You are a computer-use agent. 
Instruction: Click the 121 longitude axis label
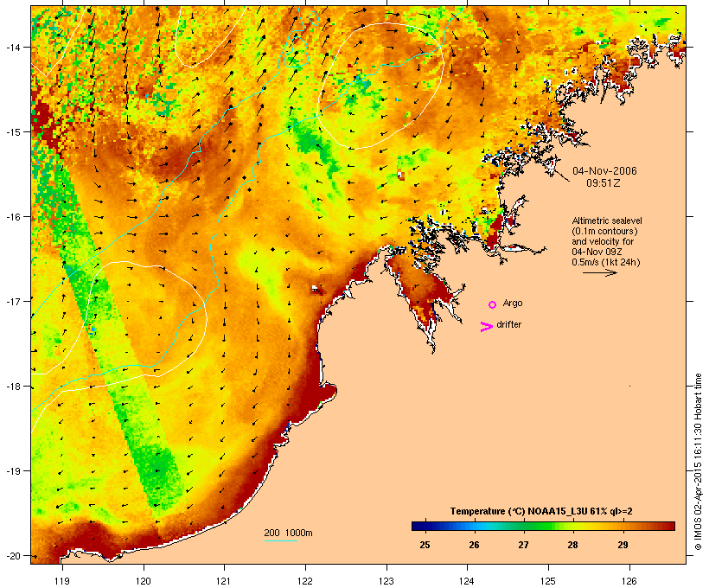click(224, 581)
